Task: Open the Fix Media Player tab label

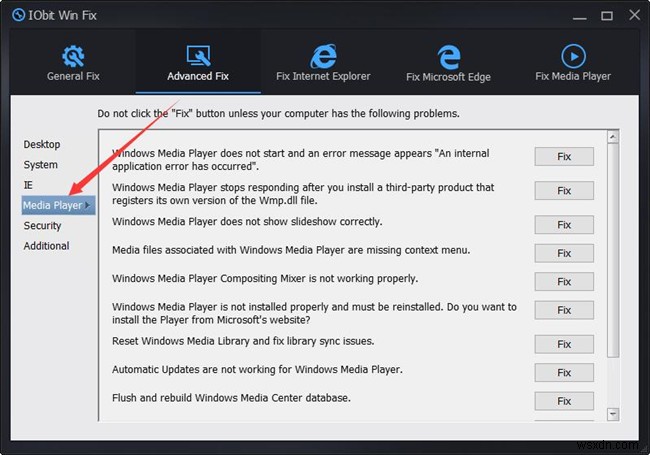Action: click(x=573, y=76)
